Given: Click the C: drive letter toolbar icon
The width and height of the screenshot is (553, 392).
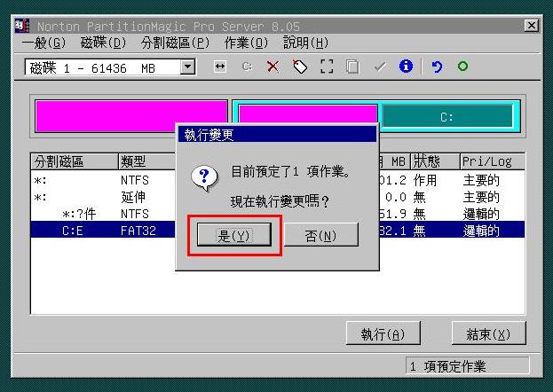Looking at the screenshot, I should pos(247,67).
